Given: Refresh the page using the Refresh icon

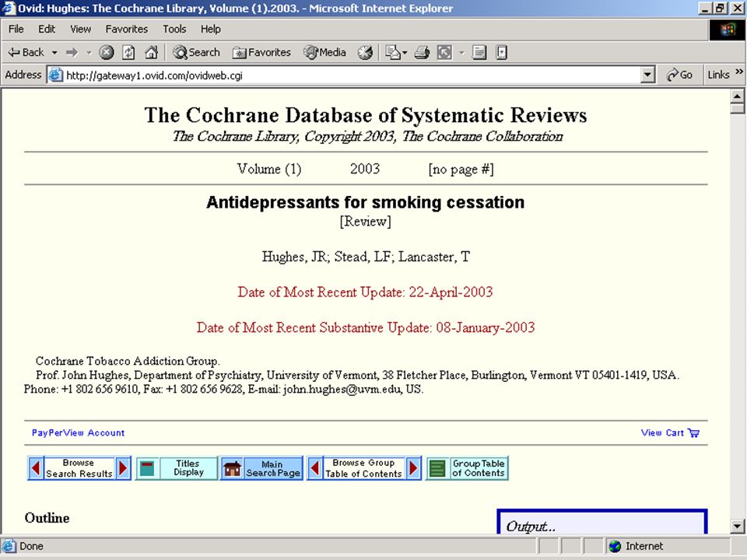Looking at the screenshot, I should (128, 52).
